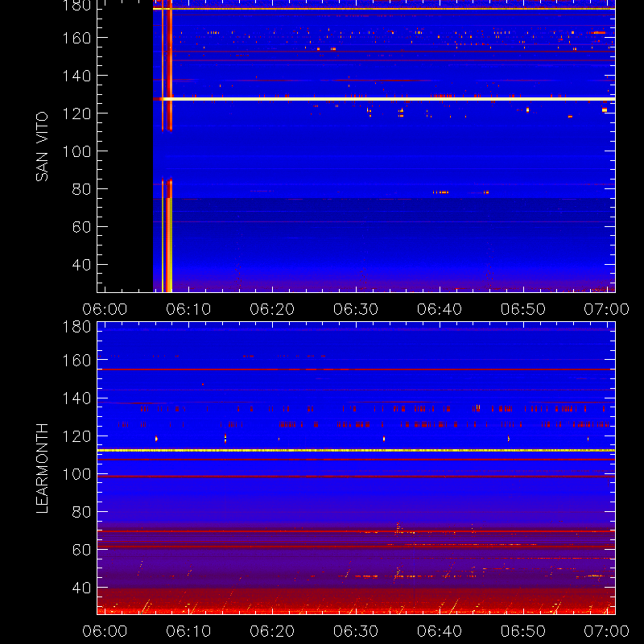Select the 160 tick label on San Vito plot
Image resolution: width=644 pixels, height=644 pixels.
pos(76,38)
